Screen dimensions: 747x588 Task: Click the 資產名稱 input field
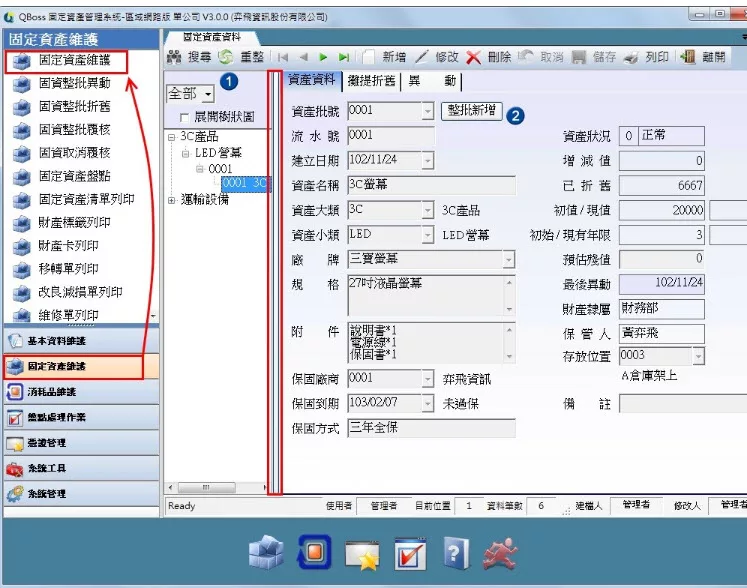coord(431,185)
